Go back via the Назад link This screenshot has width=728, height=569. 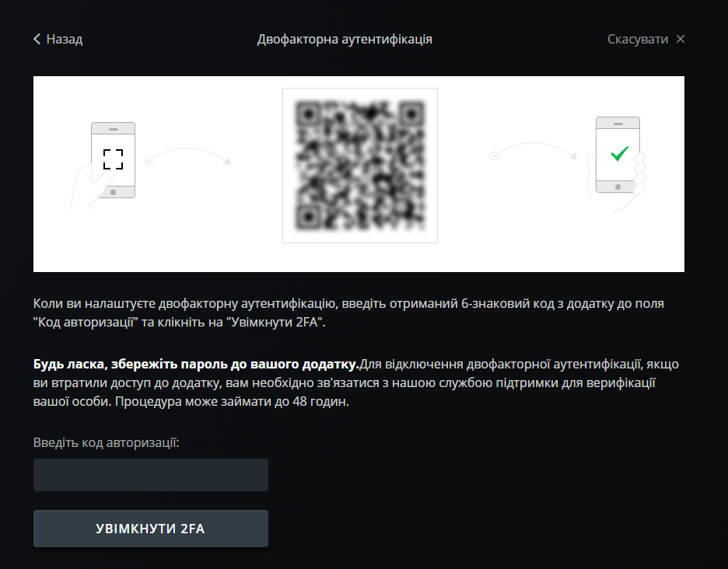pos(58,39)
